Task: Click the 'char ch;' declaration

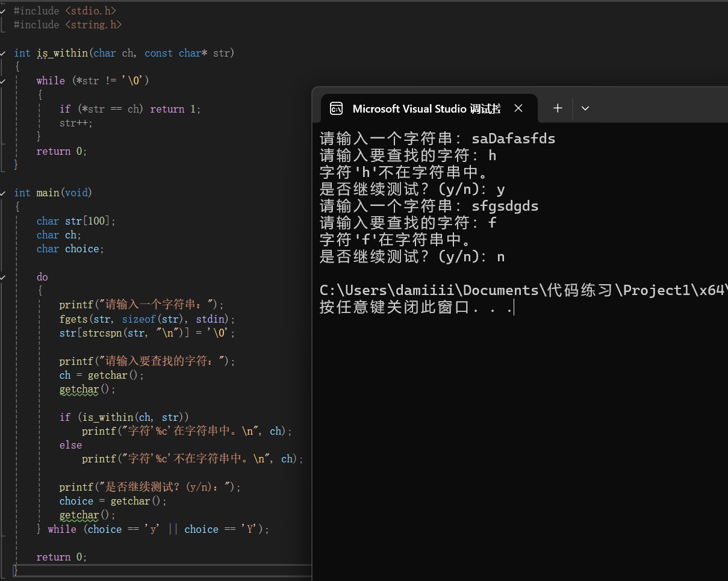Action: (x=59, y=235)
